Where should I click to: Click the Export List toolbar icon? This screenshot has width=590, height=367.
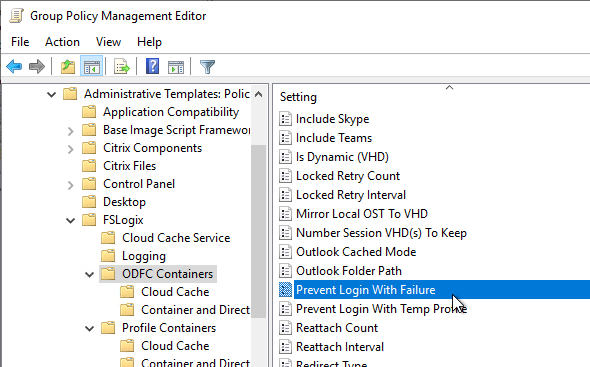(x=122, y=67)
